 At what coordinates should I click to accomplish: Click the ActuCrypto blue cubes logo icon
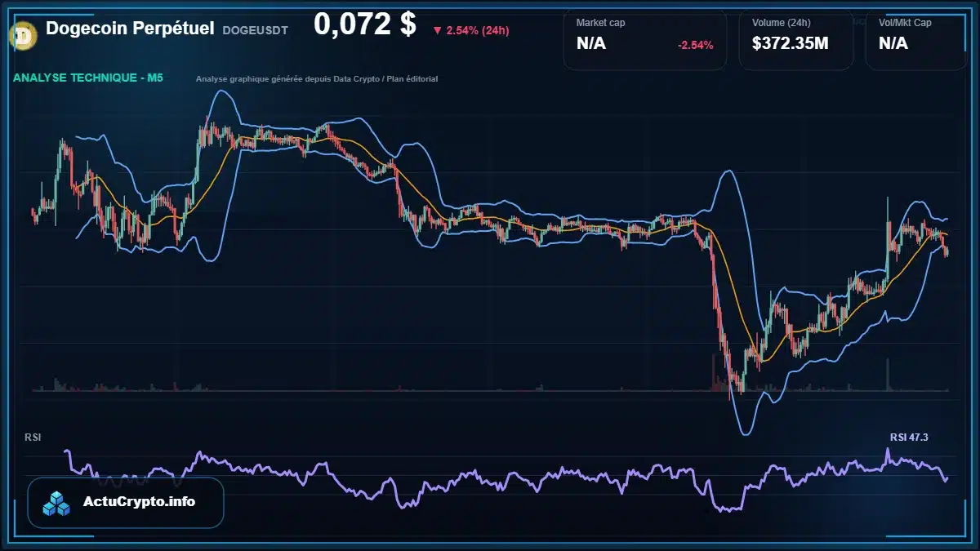[x=57, y=503]
